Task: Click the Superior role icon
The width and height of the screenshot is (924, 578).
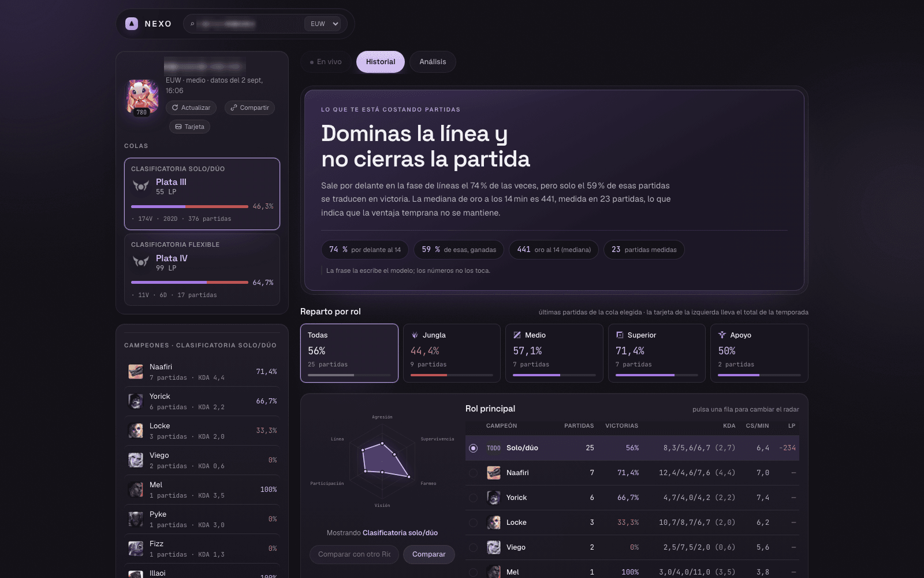Action: coord(620,335)
